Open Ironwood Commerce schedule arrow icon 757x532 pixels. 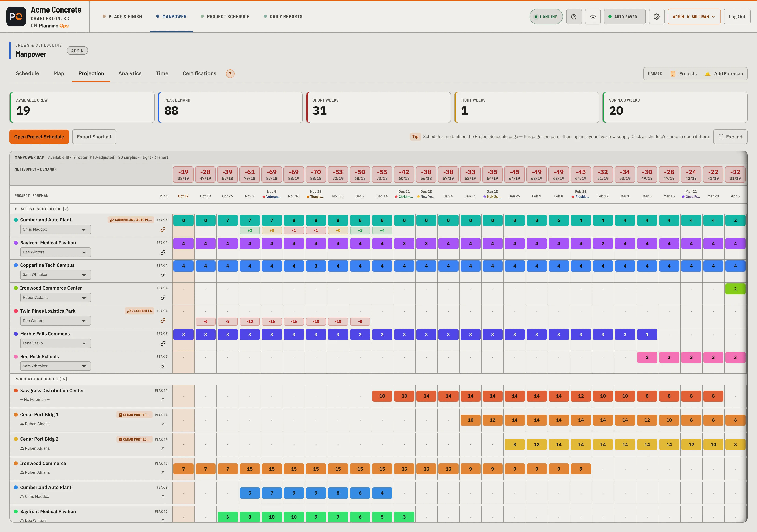(163, 472)
